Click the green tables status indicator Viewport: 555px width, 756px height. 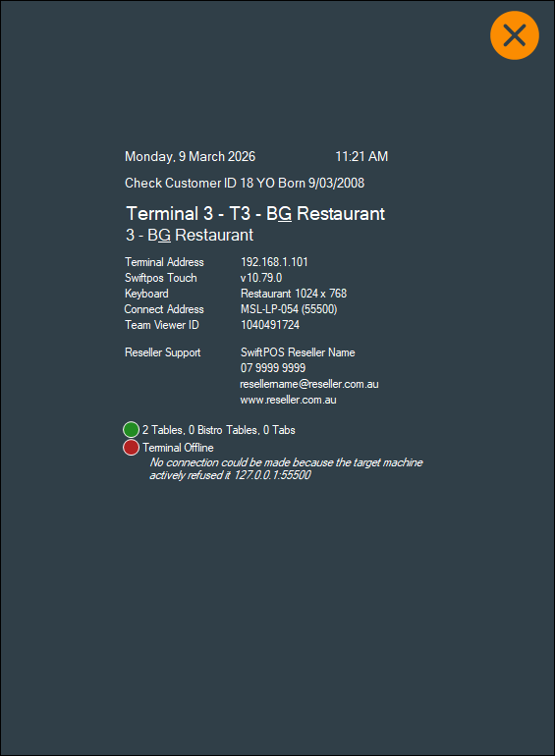132,429
